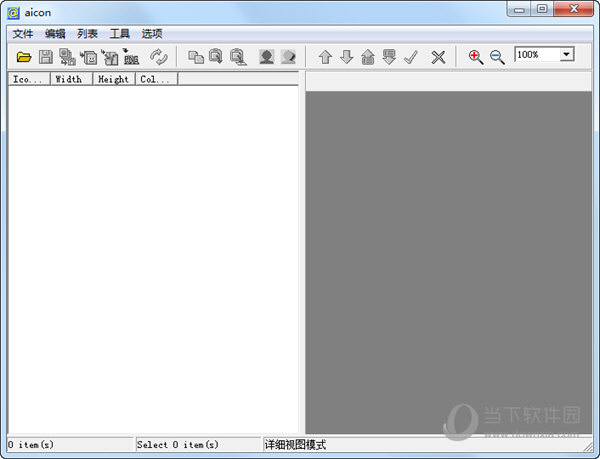Screen dimensions: 600x459
Task: Maximize the aicon window
Action: pyautogui.click(x=542, y=9)
